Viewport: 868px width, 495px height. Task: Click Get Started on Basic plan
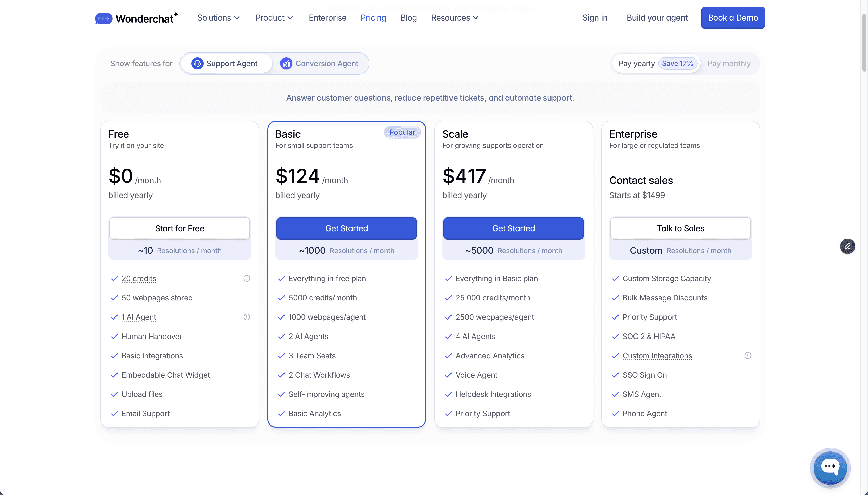coord(346,228)
